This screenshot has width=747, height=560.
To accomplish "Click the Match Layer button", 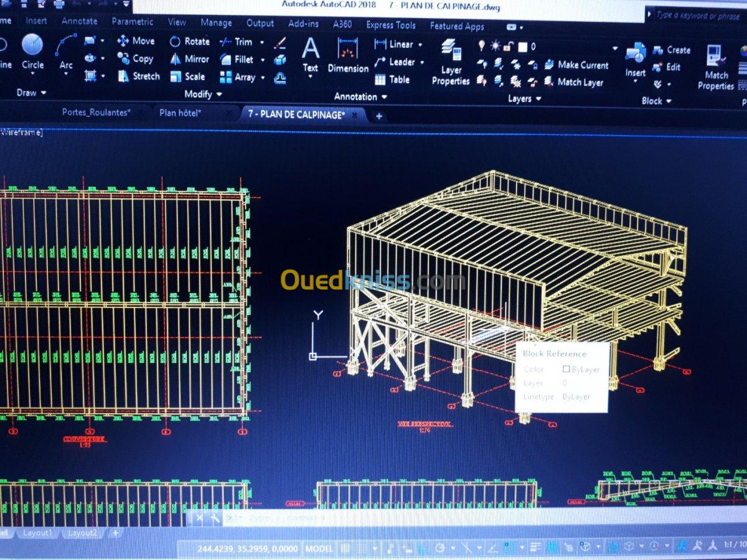I will pyautogui.click(x=574, y=82).
